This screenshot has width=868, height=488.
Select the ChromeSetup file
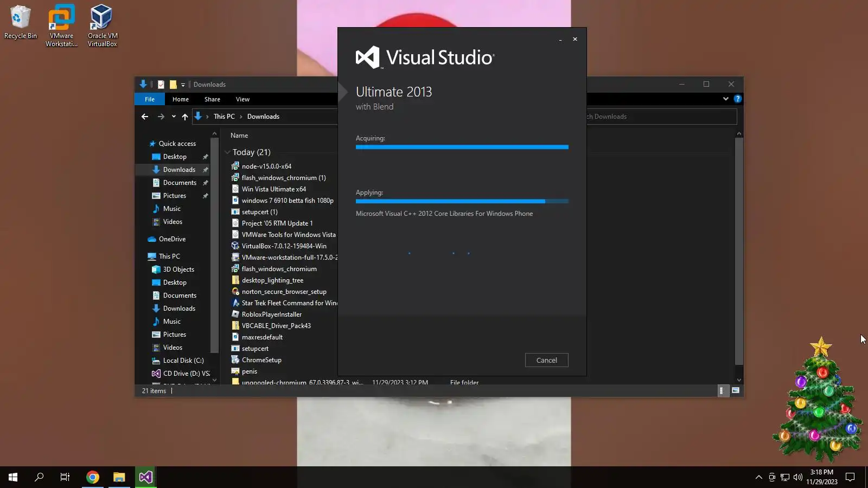tap(261, 360)
